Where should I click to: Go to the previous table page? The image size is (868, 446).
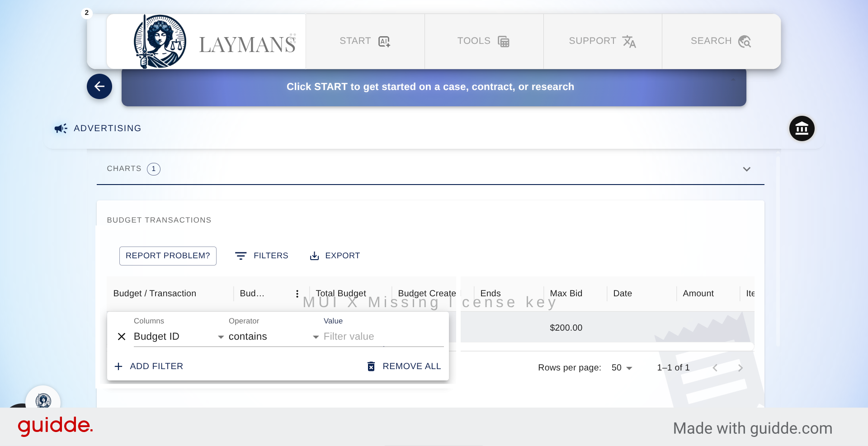click(x=715, y=368)
